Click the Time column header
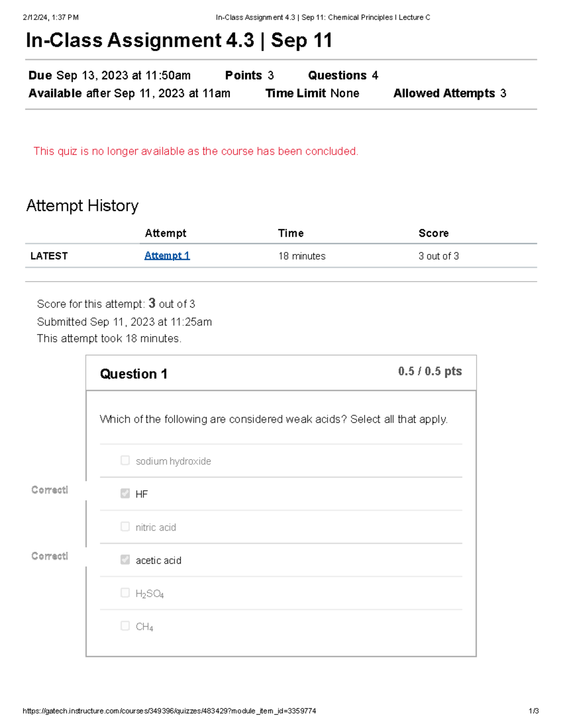Viewport: 563px width, 728px height. pyautogui.click(x=291, y=233)
